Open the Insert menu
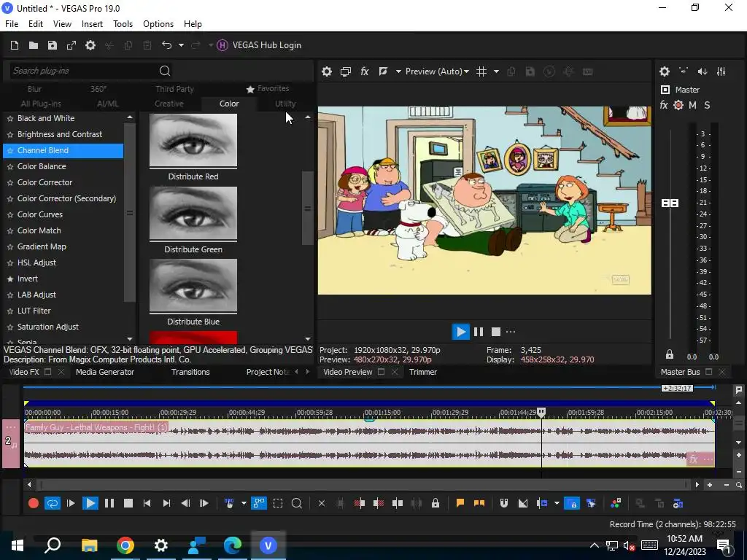Image resolution: width=747 pixels, height=560 pixels. tap(92, 24)
